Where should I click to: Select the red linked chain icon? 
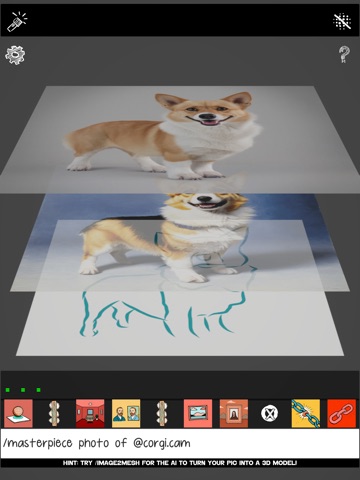tap(342, 413)
